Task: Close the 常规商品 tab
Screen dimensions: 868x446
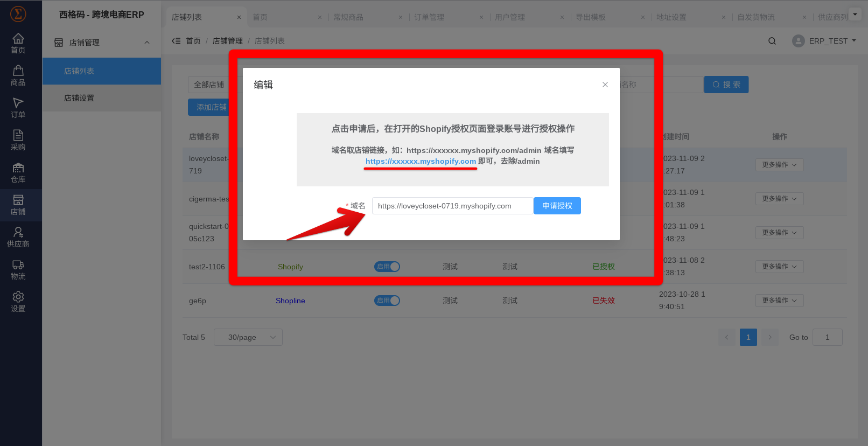Action: (x=401, y=17)
